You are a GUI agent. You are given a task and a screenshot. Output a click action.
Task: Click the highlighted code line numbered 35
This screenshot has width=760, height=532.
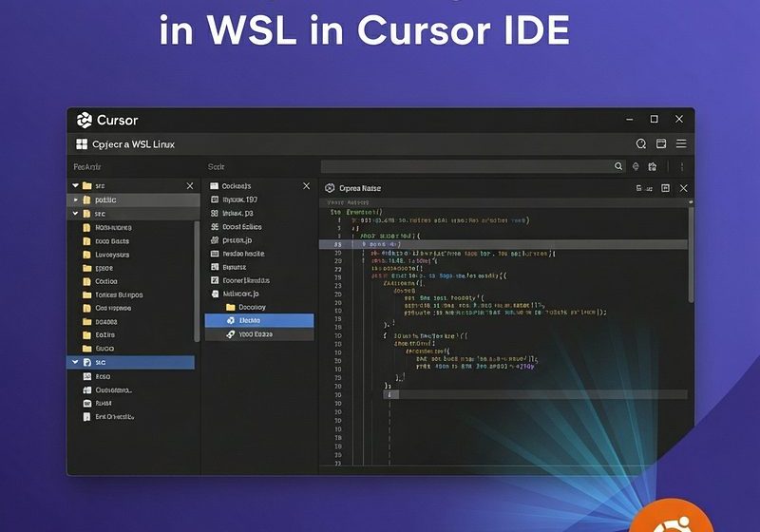(503, 245)
